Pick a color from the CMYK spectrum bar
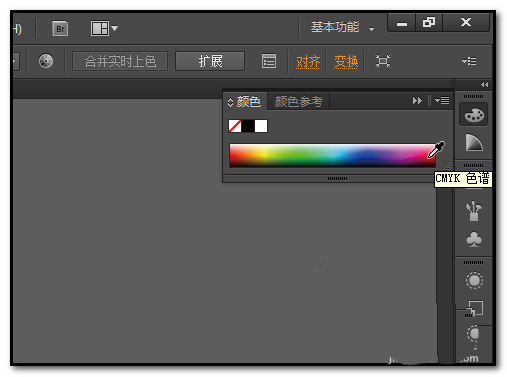The width and height of the screenshot is (507, 377). [x=332, y=155]
